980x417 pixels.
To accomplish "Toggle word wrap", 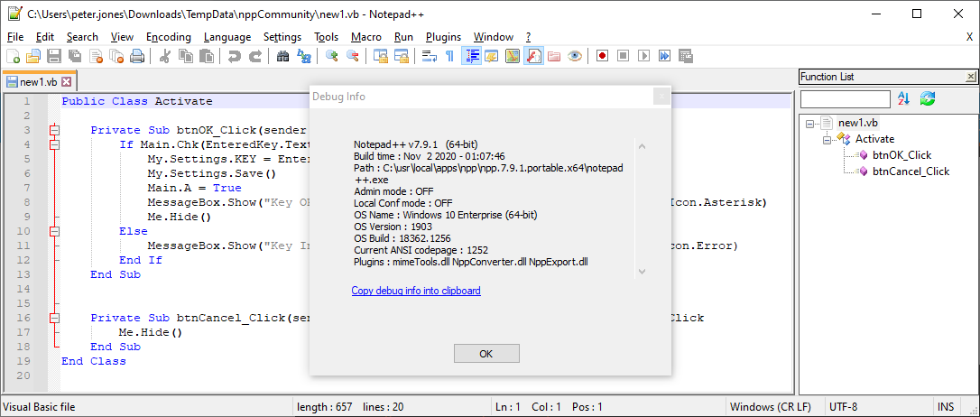I will click(x=429, y=56).
